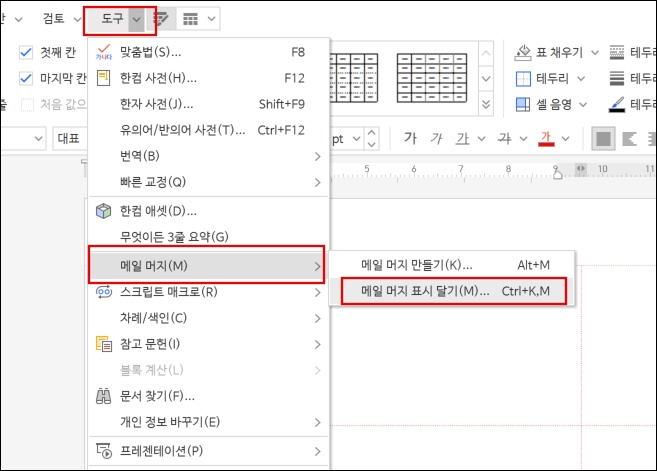Expand the 검토 dropdown arrow
Viewport: 657px width, 471px height.
point(77,19)
